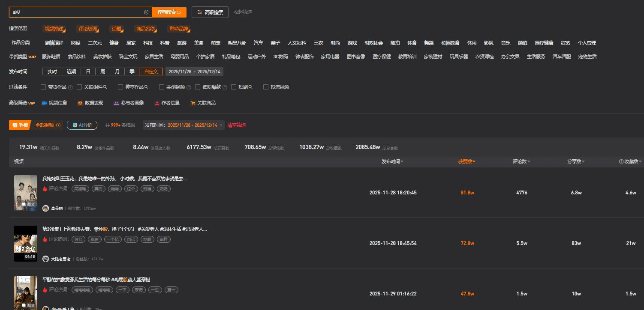Select the 实时 publish time tab
The image size is (644, 310).
tap(52, 72)
